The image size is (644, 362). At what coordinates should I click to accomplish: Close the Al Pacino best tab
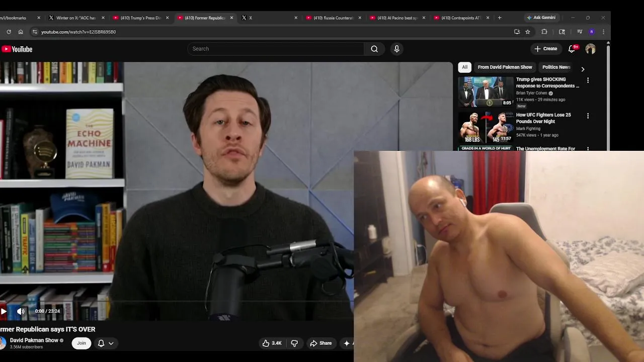(x=424, y=18)
